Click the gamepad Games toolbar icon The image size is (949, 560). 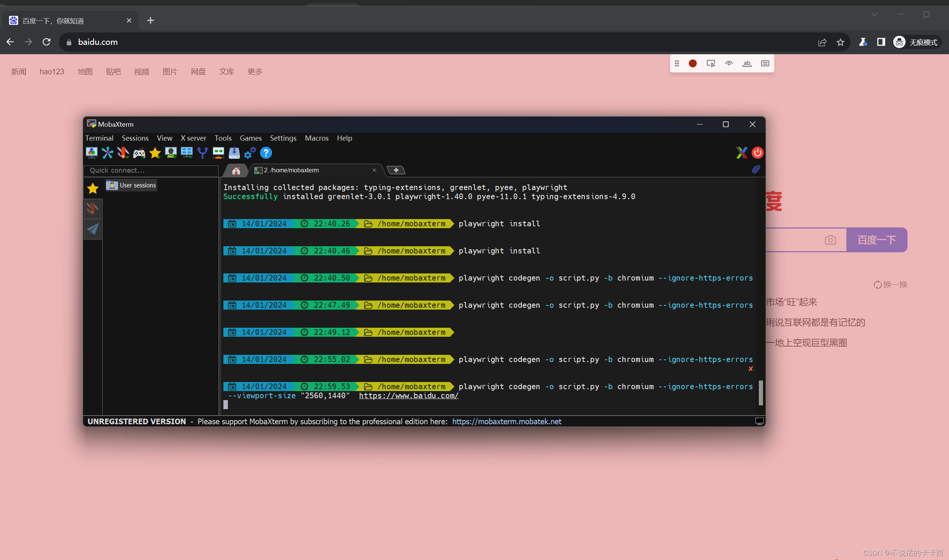[x=139, y=153]
